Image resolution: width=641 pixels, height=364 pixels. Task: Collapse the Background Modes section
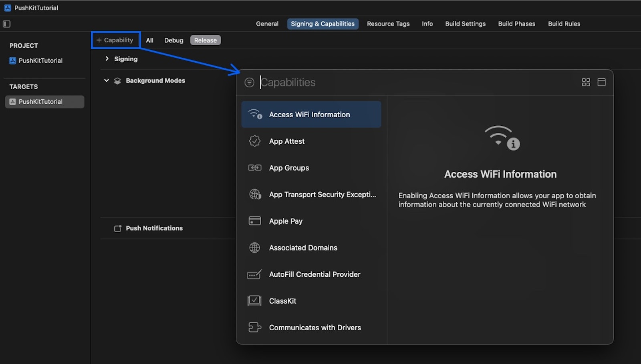coord(107,80)
